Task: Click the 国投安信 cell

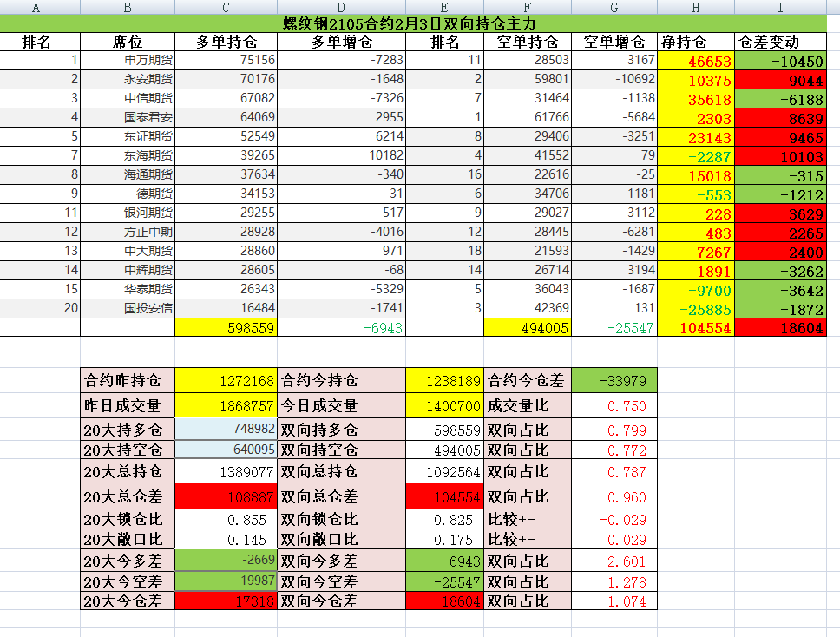Action: [128, 309]
